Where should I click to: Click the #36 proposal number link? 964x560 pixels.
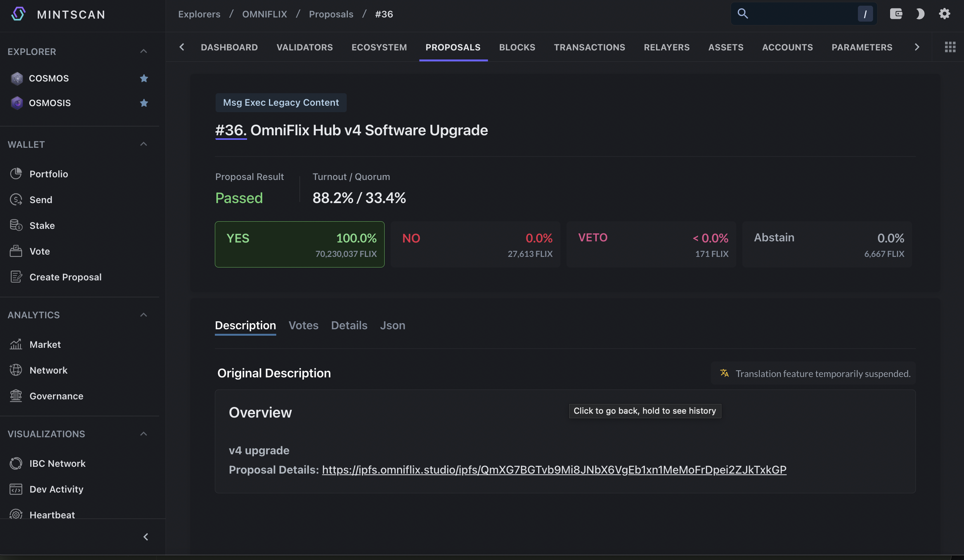pos(231,130)
